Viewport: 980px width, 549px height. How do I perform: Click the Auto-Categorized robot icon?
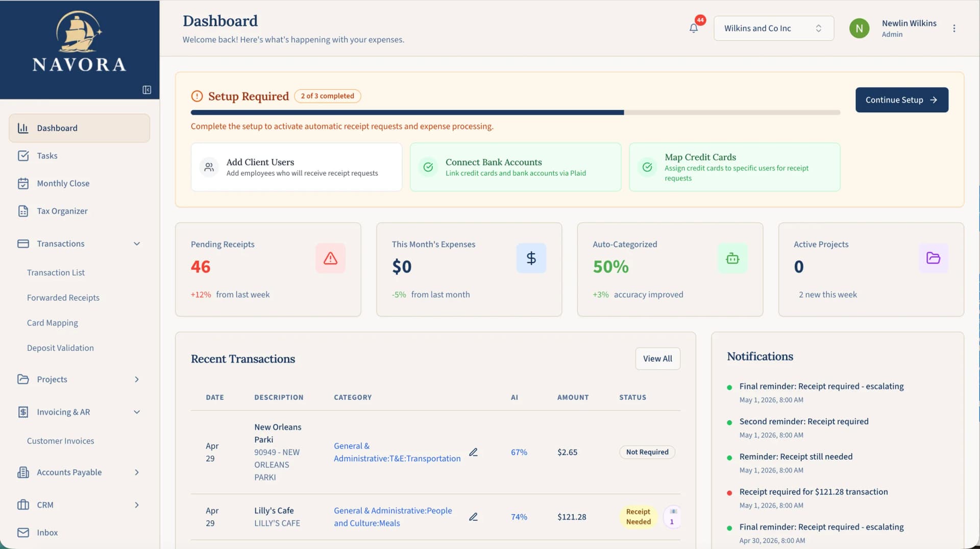pyautogui.click(x=732, y=258)
